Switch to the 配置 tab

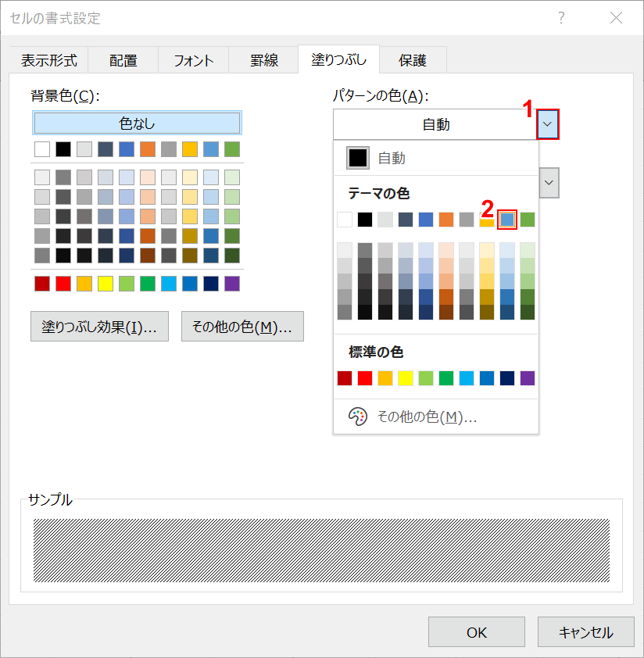[123, 60]
